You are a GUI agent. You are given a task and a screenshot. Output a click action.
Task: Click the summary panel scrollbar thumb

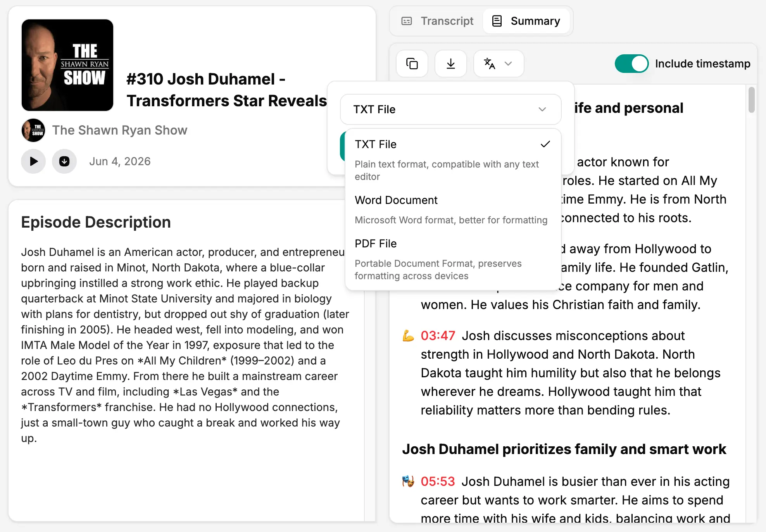[x=751, y=100]
